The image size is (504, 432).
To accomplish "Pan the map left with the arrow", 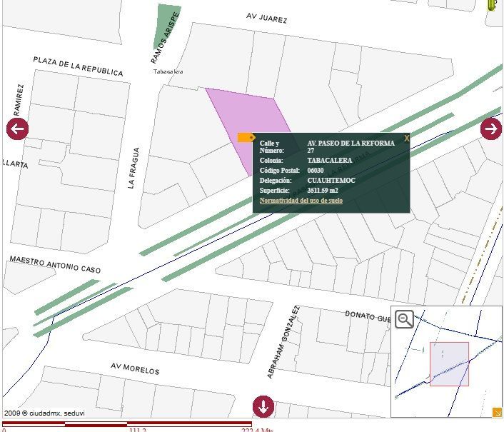I will 17,129.
